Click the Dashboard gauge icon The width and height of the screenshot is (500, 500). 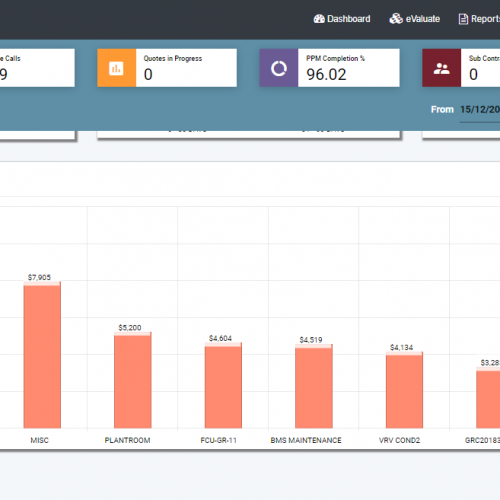tap(319, 19)
